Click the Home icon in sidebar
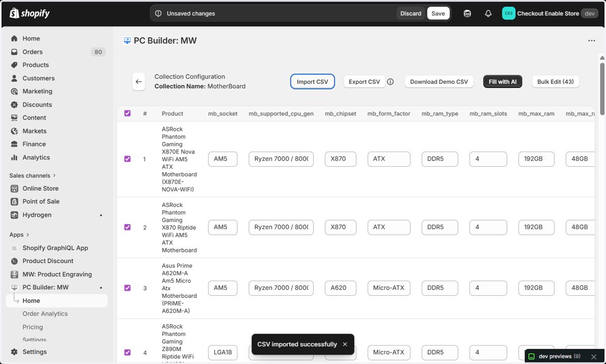This screenshot has width=606, height=364. tap(14, 38)
